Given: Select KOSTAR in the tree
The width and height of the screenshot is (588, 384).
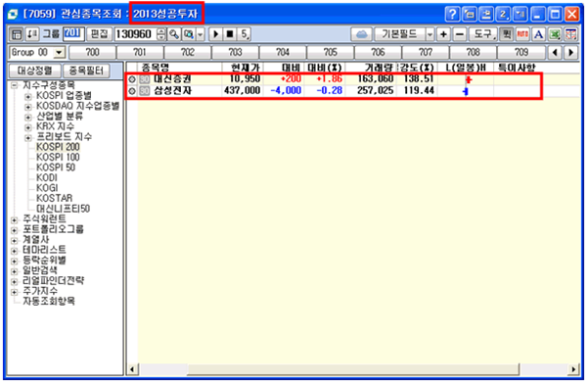Looking at the screenshot, I should click(x=55, y=198).
